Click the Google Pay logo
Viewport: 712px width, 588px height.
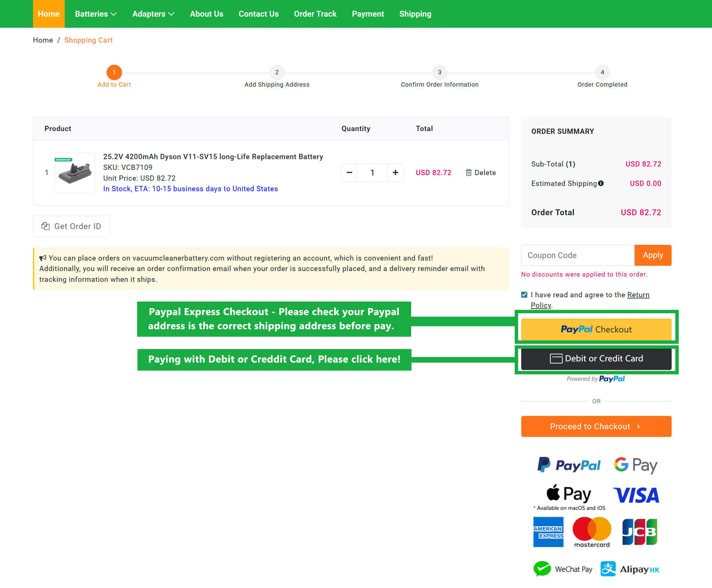point(636,465)
